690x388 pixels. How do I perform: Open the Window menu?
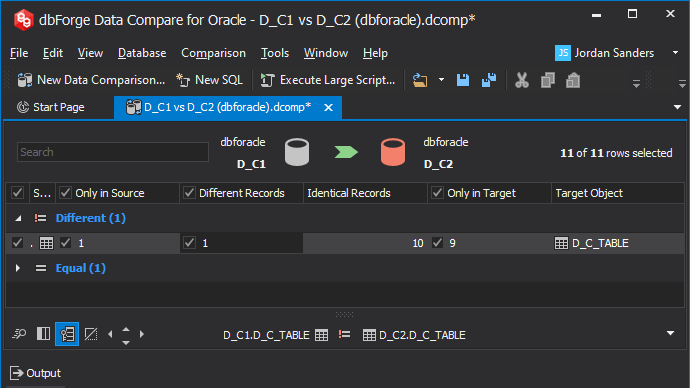(326, 53)
